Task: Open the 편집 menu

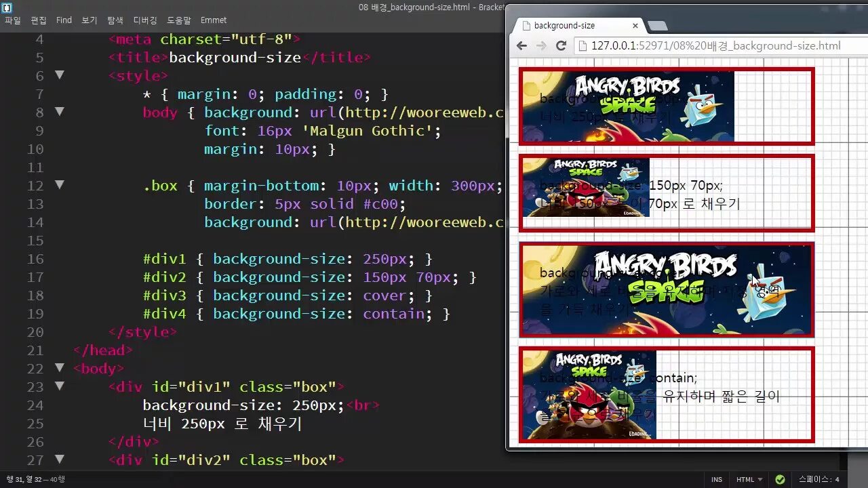Action: point(39,20)
